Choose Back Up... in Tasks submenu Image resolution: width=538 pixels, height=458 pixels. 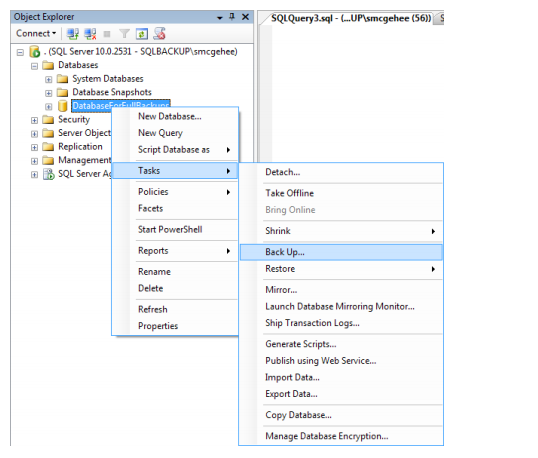tap(341, 252)
